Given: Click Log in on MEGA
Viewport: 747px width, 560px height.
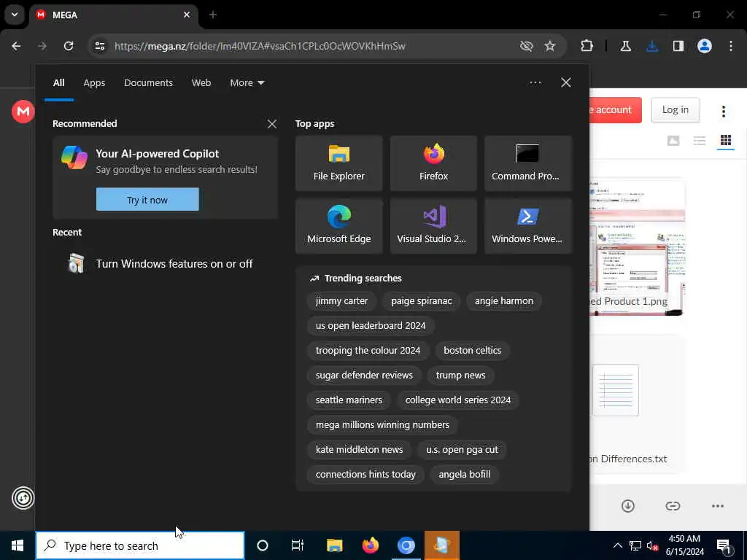Looking at the screenshot, I should 675,109.
